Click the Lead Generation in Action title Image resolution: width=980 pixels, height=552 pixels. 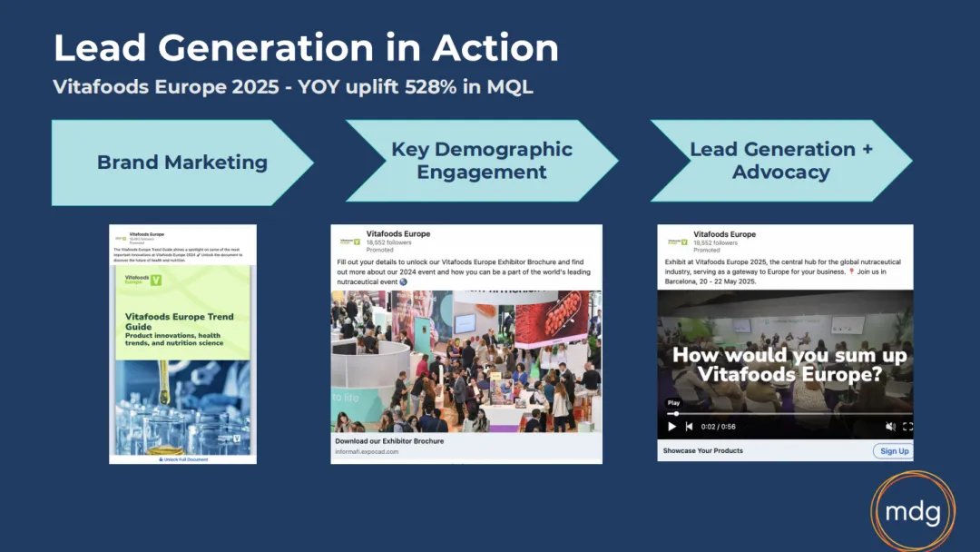306,47
